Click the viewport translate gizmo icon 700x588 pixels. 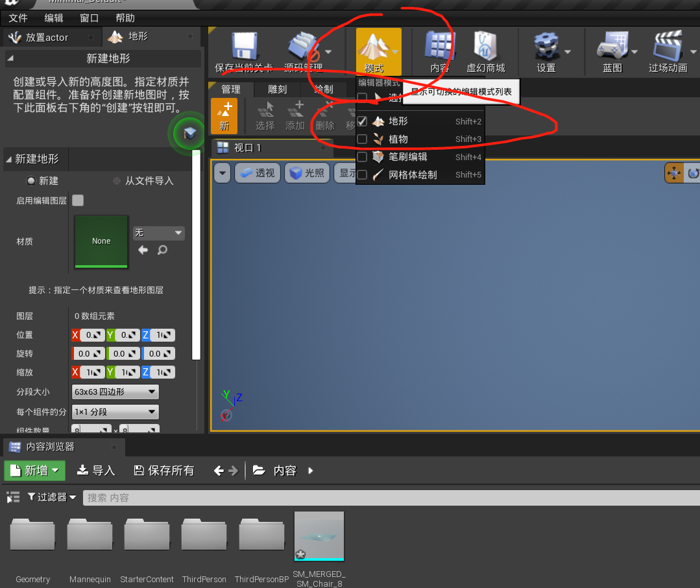673,173
